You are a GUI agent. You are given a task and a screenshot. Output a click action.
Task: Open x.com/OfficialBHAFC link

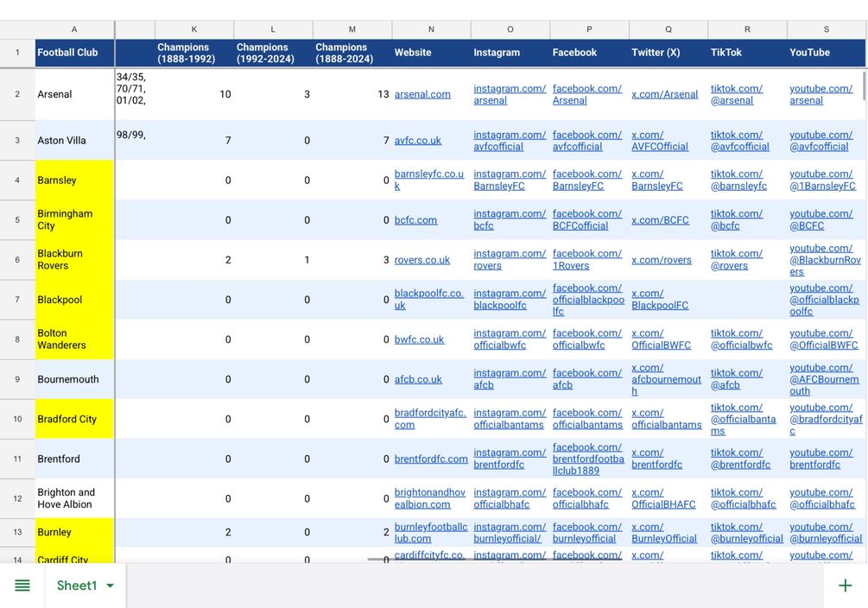pyautogui.click(x=663, y=498)
